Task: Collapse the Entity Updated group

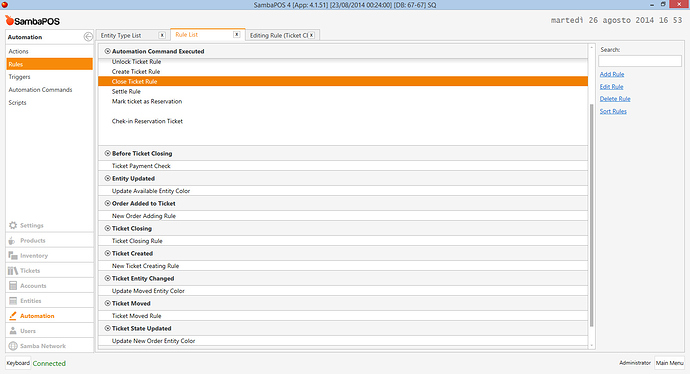Action: point(107,178)
